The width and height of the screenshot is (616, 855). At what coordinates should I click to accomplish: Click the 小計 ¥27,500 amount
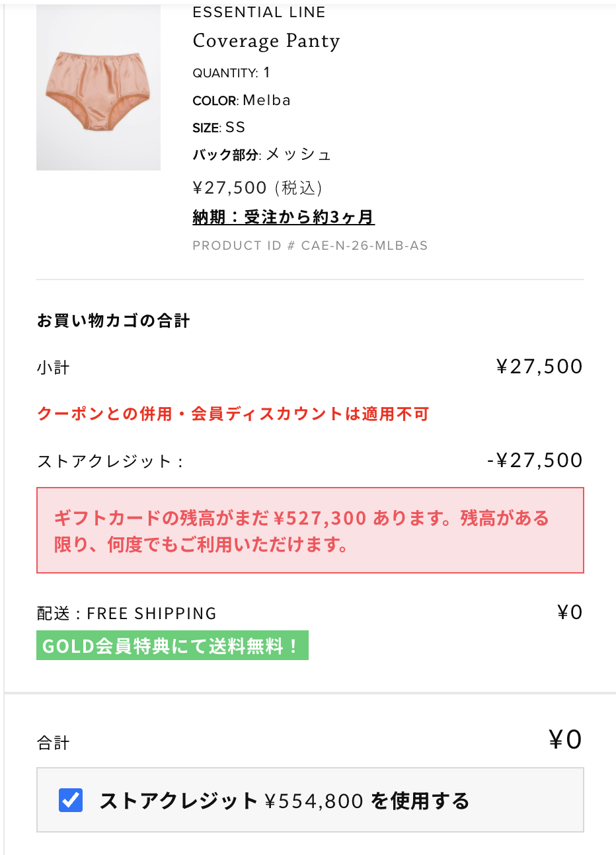(x=539, y=367)
